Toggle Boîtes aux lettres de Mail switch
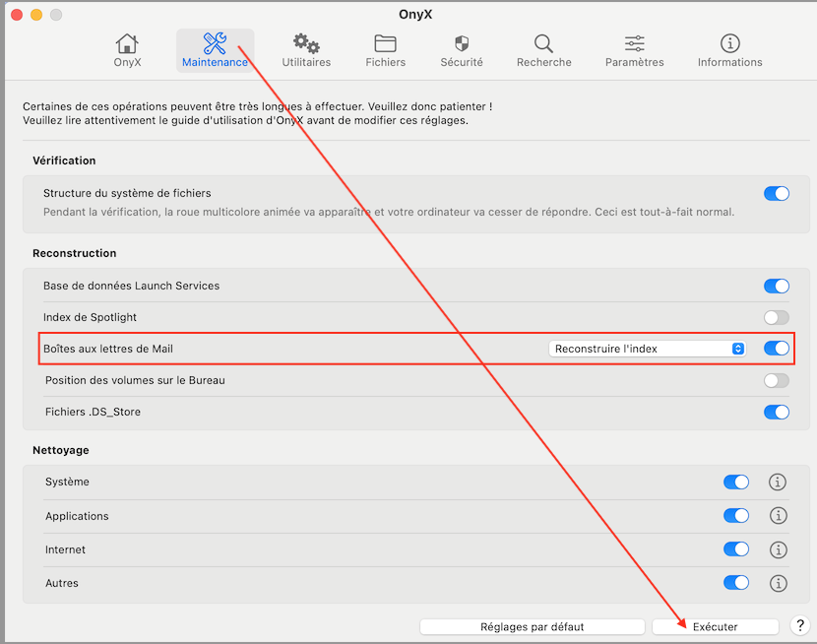This screenshot has height=644, width=817. point(777,349)
